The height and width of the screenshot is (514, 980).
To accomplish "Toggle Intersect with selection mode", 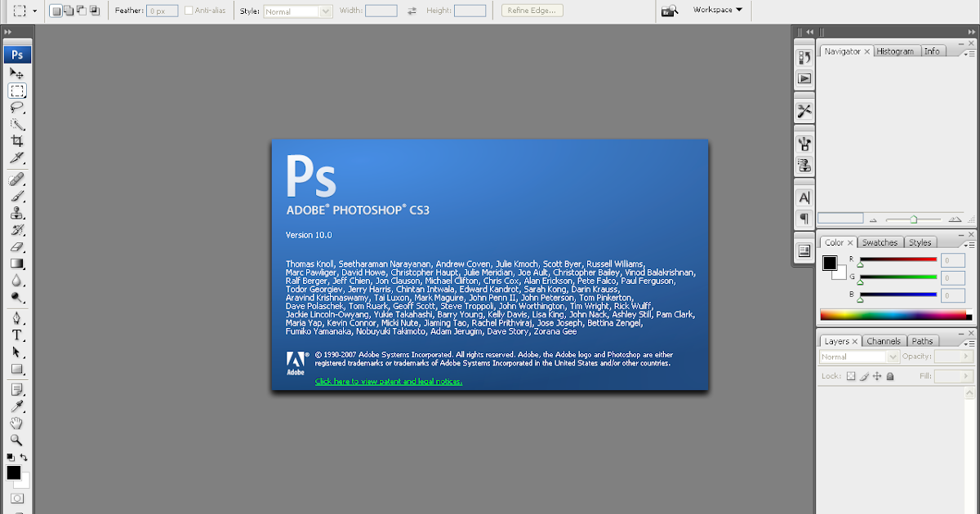I will 95,11.
